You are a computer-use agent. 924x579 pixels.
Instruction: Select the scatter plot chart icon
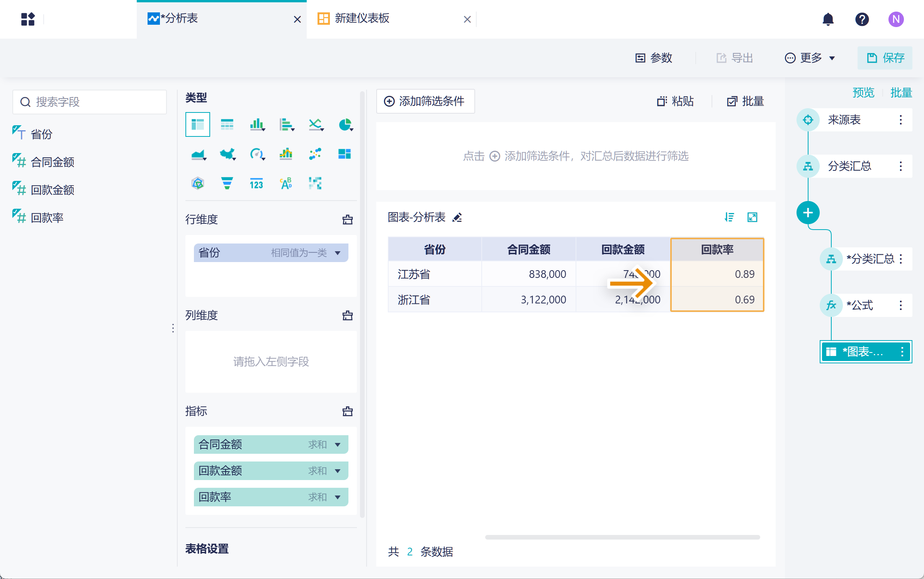pos(315,154)
